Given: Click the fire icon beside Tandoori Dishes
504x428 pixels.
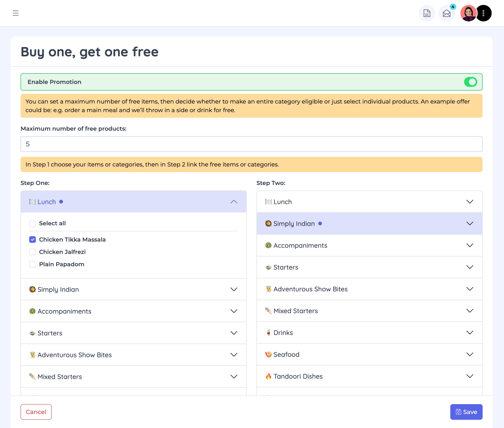Looking at the screenshot, I should pyautogui.click(x=268, y=376).
